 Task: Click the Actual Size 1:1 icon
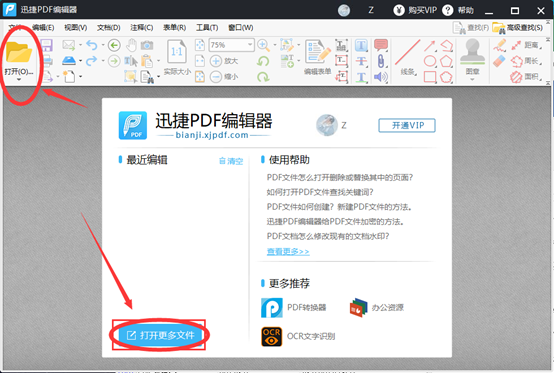coord(177,52)
